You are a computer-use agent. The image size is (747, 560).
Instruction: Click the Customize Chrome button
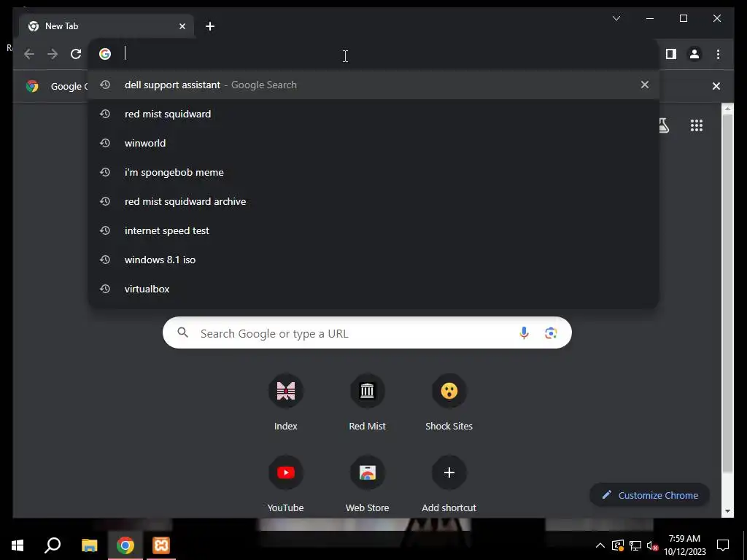(x=650, y=495)
